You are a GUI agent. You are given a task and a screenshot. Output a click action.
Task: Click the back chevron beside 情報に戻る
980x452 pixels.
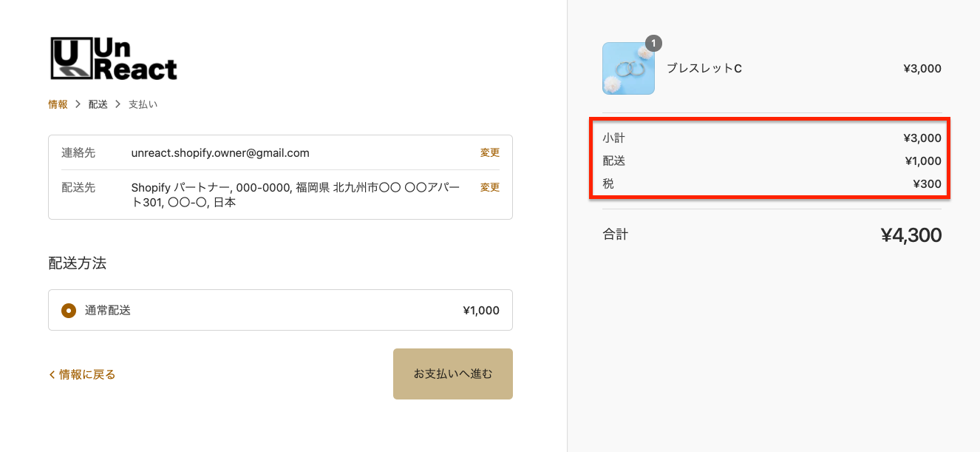click(52, 374)
